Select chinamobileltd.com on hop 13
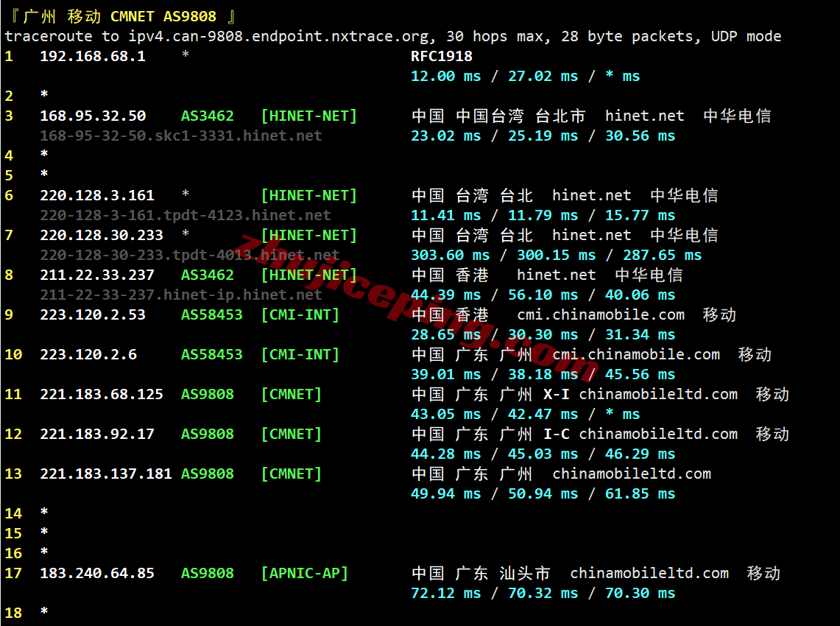The image size is (840, 626). click(632, 474)
